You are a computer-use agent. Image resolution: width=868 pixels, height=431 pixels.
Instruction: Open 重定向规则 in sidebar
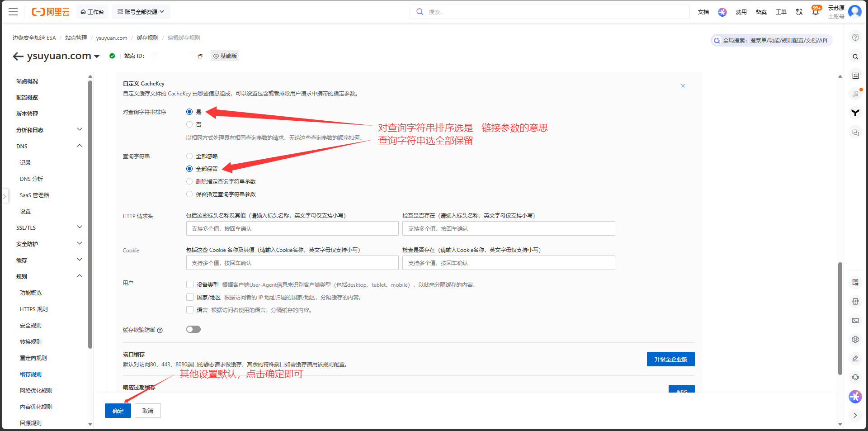click(33, 358)
